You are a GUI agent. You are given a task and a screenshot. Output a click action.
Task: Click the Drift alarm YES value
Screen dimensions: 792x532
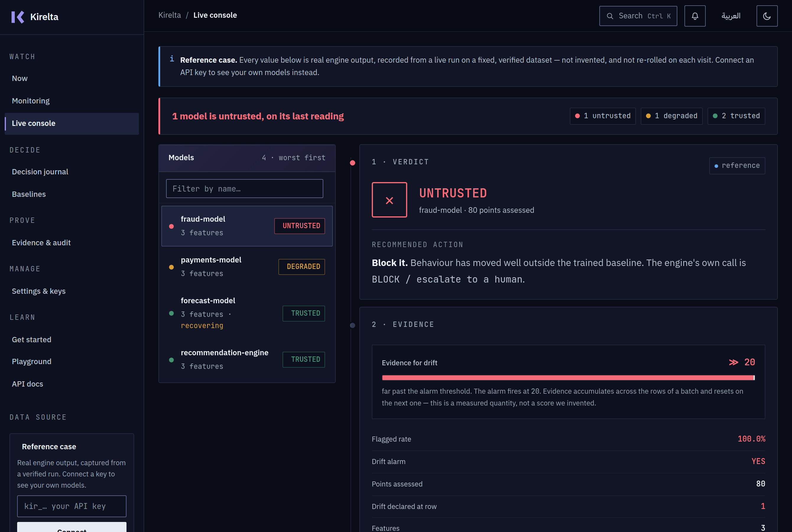coord(758,461)
